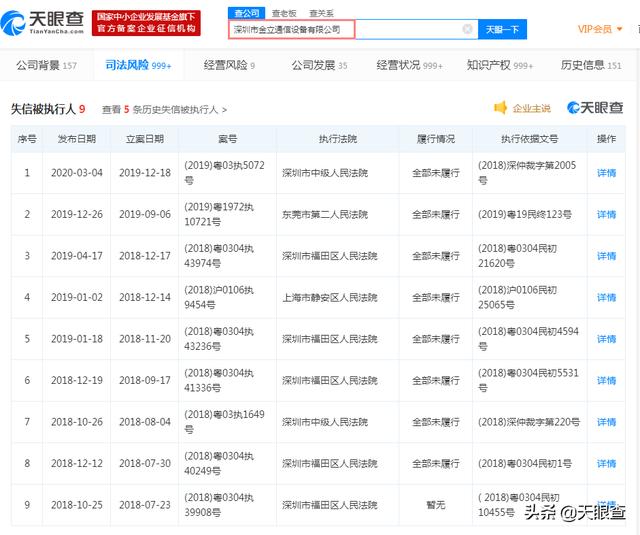
Task: Open 详情 for row 2 (2019-12-26)
Action: (606, 215)
